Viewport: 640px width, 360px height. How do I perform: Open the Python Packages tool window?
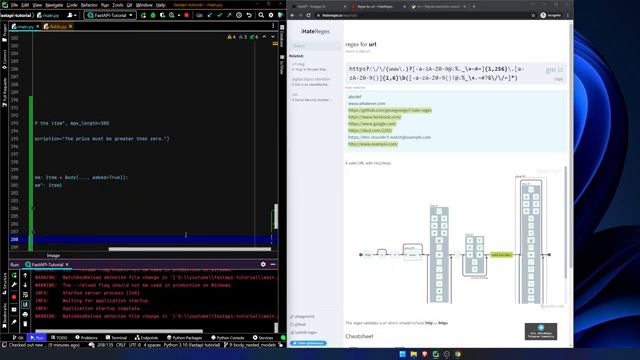tap(184, 338)
